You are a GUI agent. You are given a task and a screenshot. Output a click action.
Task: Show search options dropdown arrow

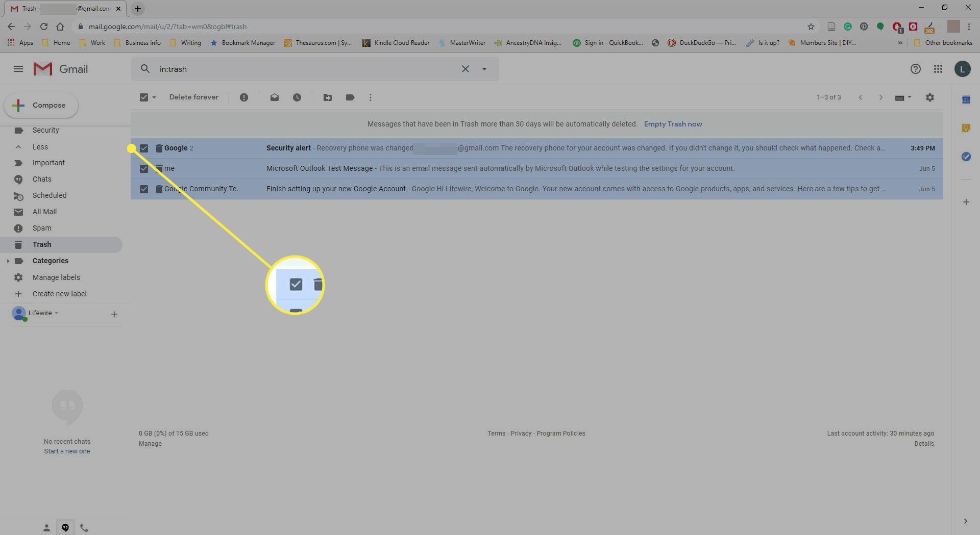[484, 69]
